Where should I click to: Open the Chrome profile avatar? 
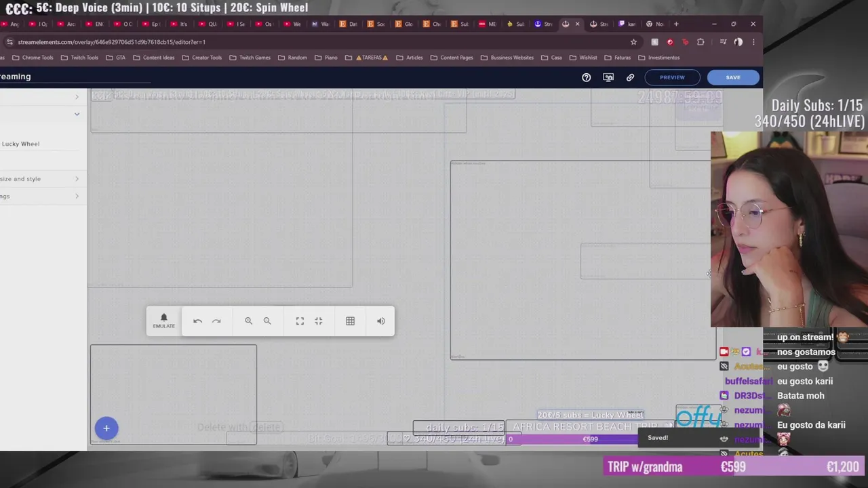point(738,42)
